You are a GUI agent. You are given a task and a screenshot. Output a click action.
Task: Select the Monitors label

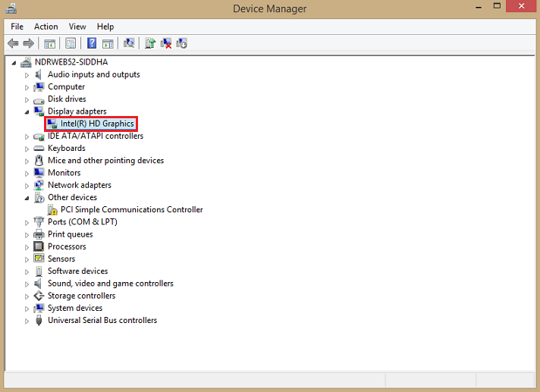point(64,173)
